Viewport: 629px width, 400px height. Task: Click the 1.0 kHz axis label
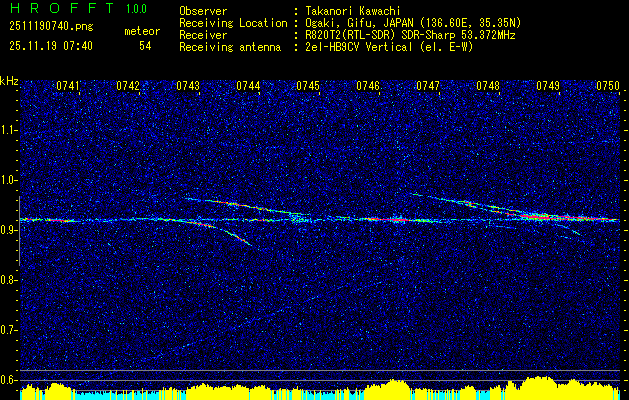click(9, 180)
